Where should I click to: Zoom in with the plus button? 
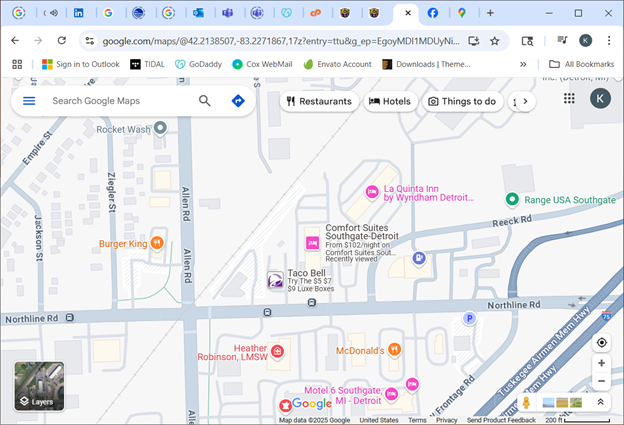[601, 363]
